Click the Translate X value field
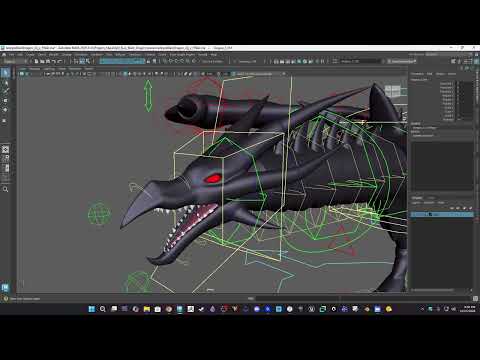The width and height of the screenshot is (480, 360). [x=465, y=83]
